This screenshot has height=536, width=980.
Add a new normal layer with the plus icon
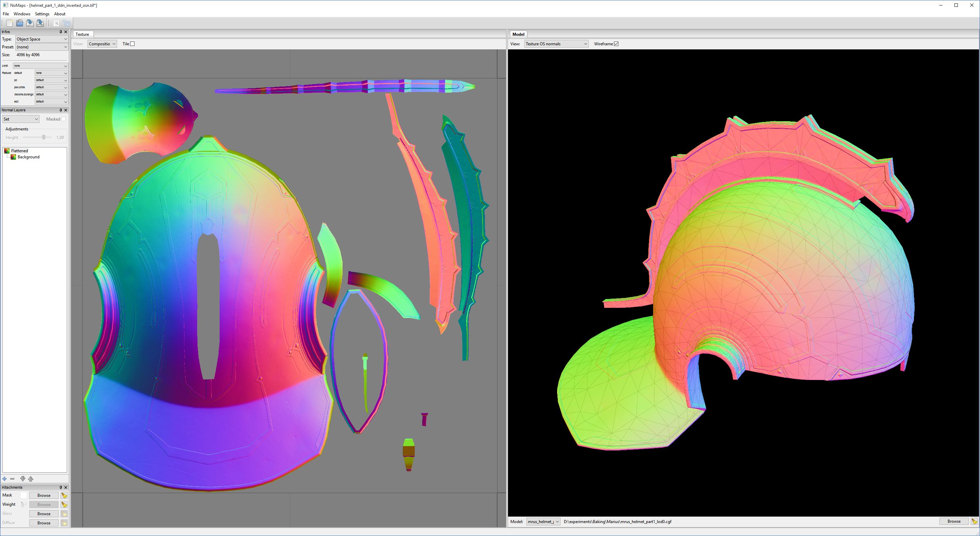tap(4, 478)
